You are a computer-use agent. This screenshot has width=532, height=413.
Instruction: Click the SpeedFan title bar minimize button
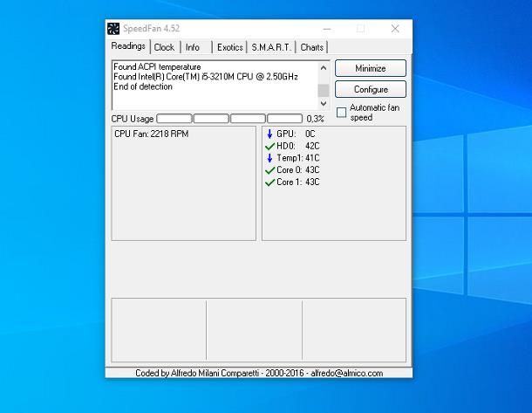327,29
